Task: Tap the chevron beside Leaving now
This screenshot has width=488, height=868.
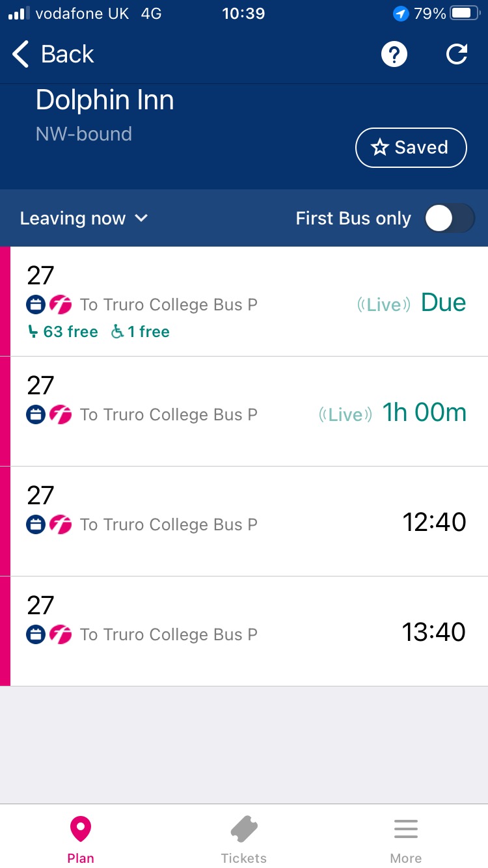Action: pos(142,219)
